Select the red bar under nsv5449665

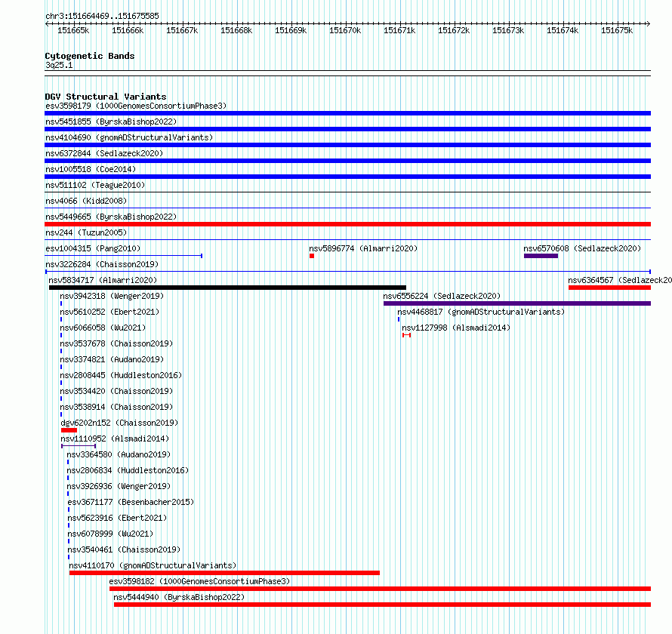tap(347, 224)
